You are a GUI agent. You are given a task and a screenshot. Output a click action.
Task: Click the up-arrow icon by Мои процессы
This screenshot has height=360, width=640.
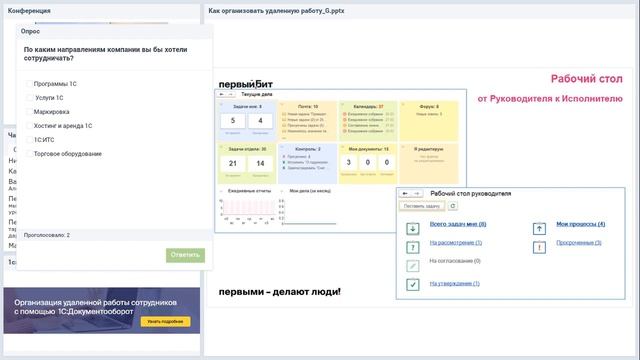pyautogui.click(x=539, y=229)
